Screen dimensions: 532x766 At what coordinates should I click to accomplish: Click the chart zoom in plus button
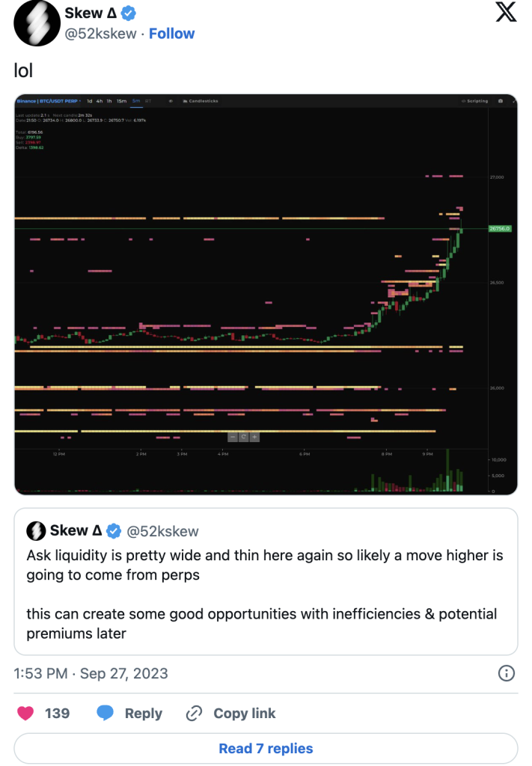click(254, 437)
